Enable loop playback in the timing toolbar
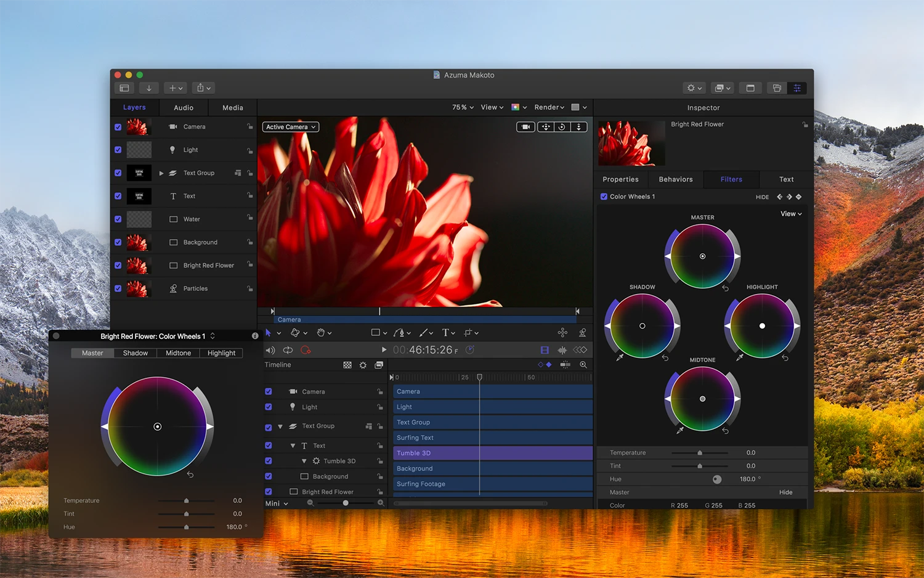This screenshot has height=578, width=924. tap(288, 349)
